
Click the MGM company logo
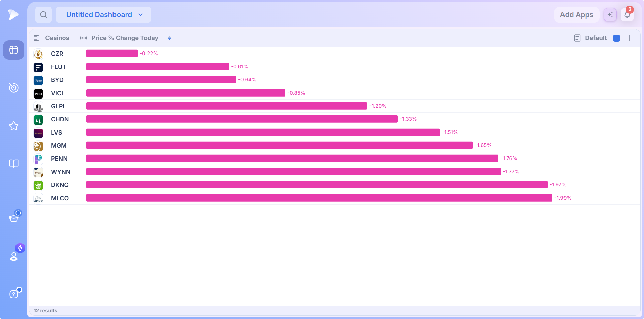(38, 146)
